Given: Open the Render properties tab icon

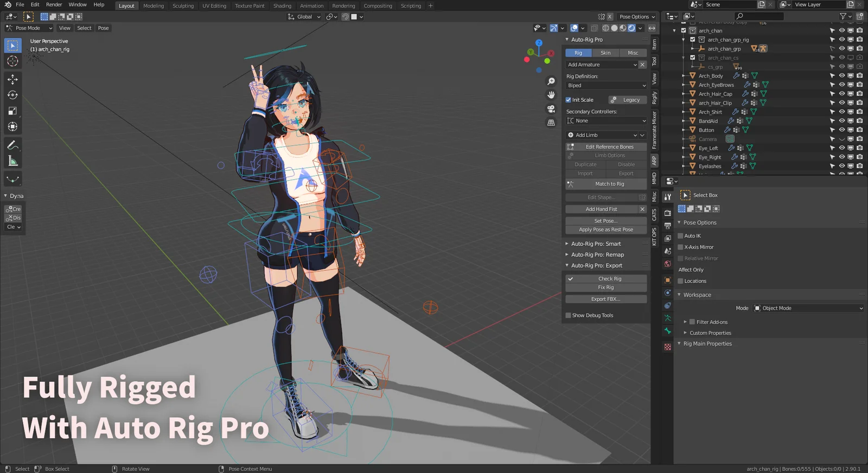Looking at the screenshot, I should point(668,213).
